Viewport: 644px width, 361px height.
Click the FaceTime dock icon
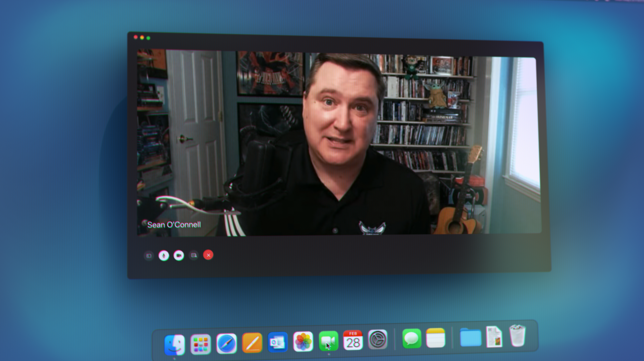(328, 341)
